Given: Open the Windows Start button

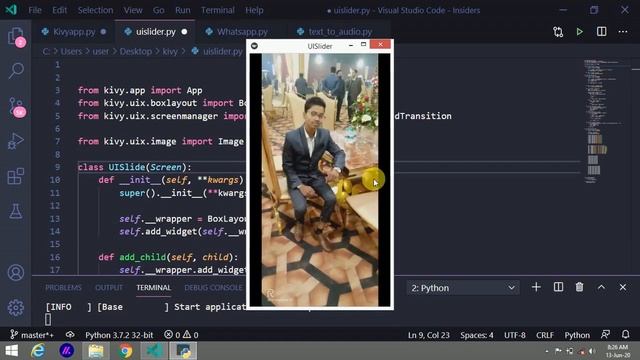Looking at the screenshot, I should 11,351.
